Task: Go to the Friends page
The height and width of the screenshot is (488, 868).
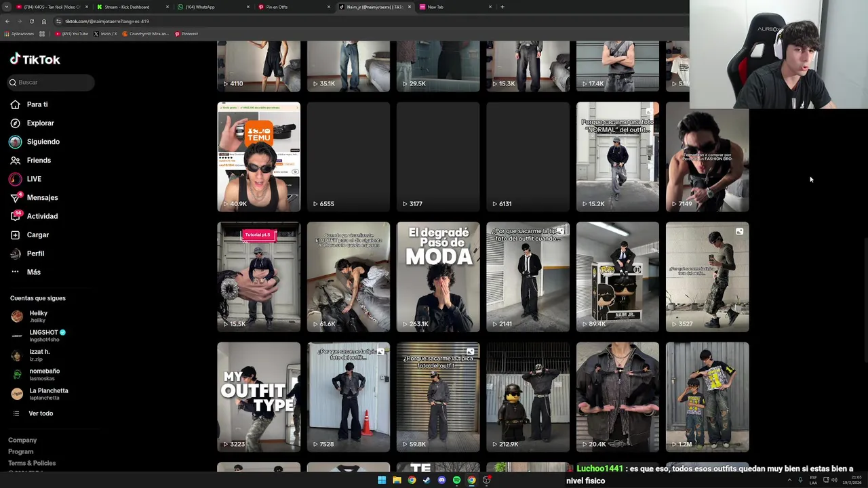Action: [31, 161]
